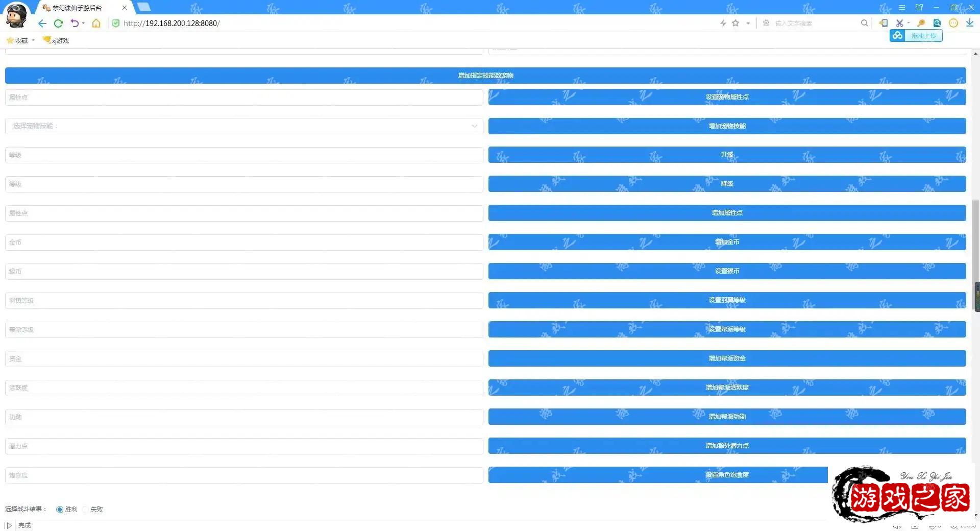980x531 pixels.
Task: Open the downloads arrow icon
Action: pos(969,23)
